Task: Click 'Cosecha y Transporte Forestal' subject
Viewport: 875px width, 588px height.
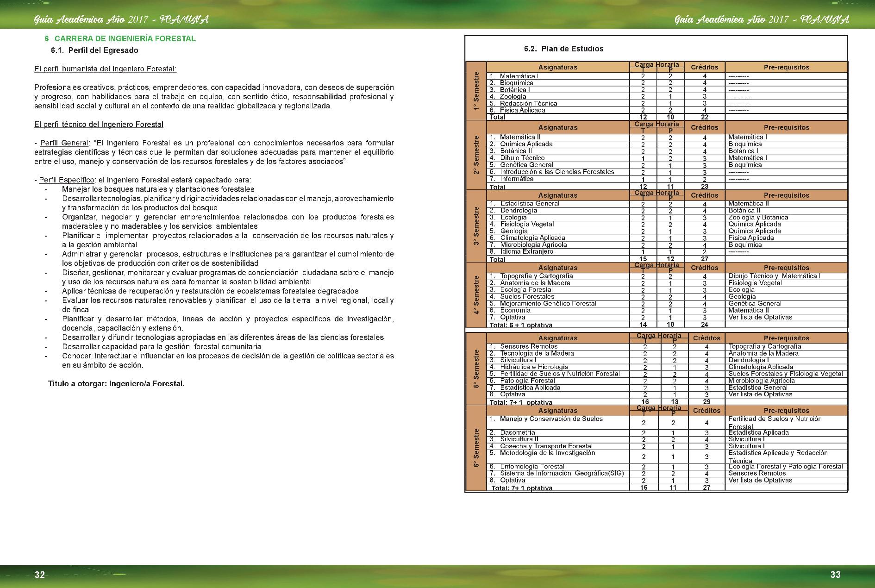Action: [x=546, y=446]
